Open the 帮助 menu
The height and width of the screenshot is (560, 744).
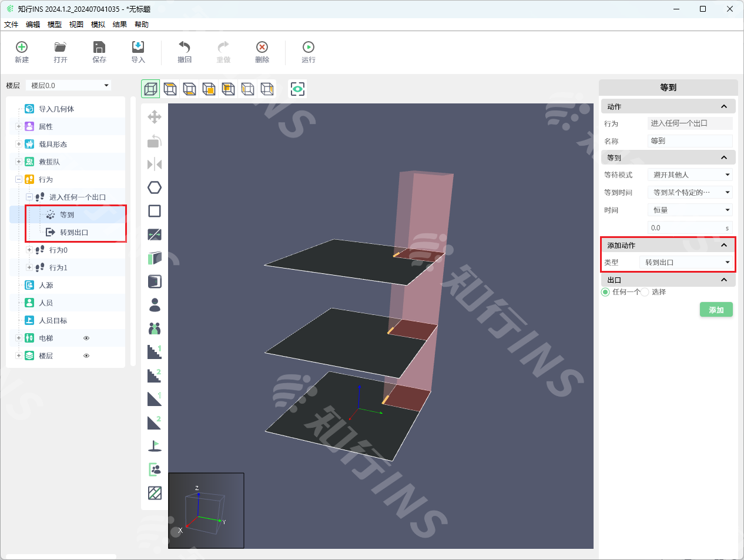coord(142,24)
